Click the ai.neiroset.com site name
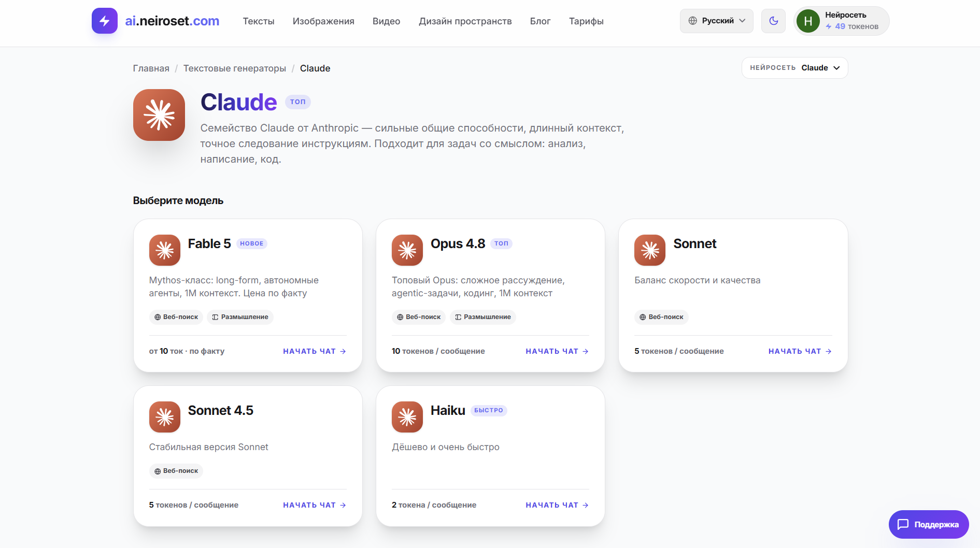The height and width of the screenshot is (548, 980). pos(172,21)
